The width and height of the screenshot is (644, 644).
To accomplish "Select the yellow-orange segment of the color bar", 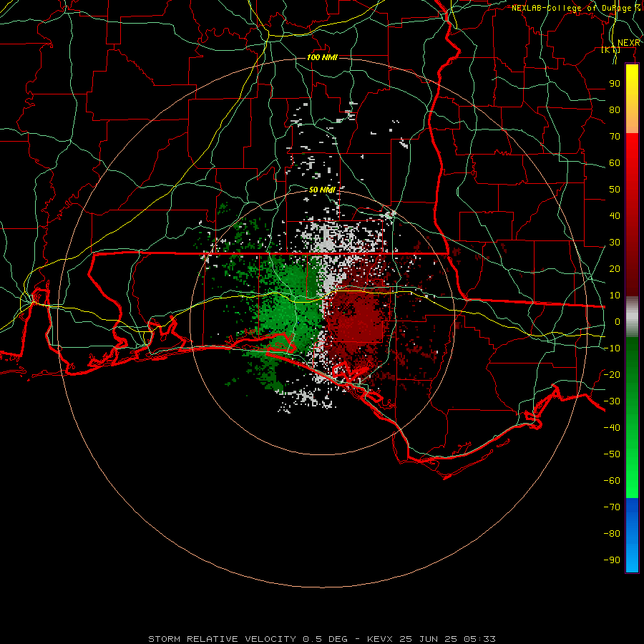I will coord(632,99).
